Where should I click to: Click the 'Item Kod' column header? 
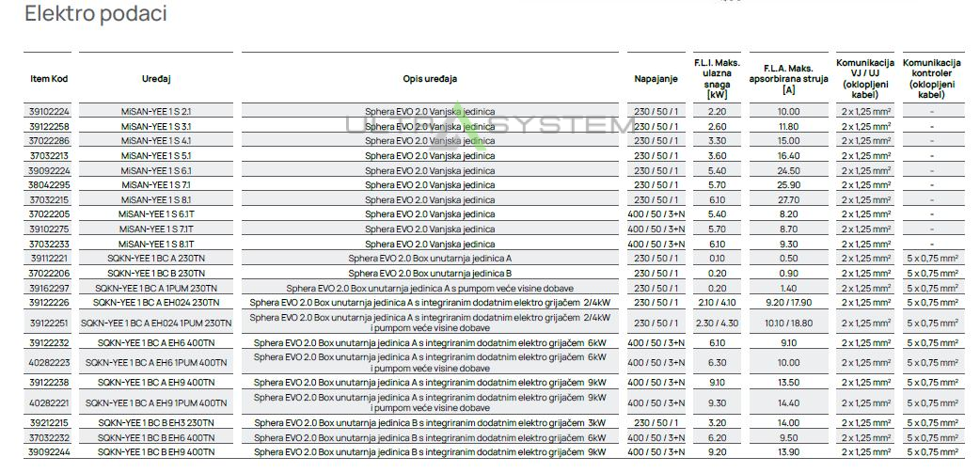(x=49, y=79)
